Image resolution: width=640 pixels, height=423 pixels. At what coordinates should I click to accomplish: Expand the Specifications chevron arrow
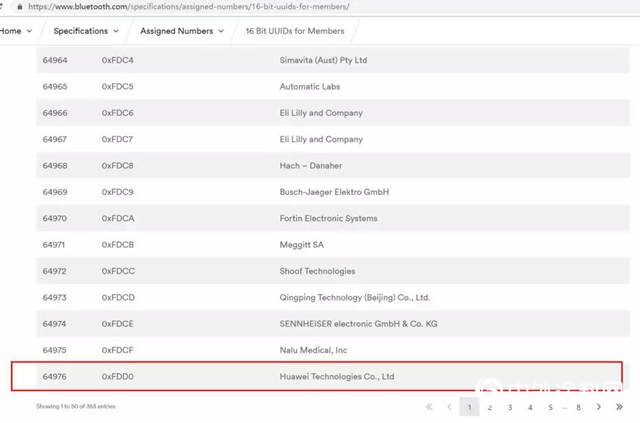click(116, 31)
